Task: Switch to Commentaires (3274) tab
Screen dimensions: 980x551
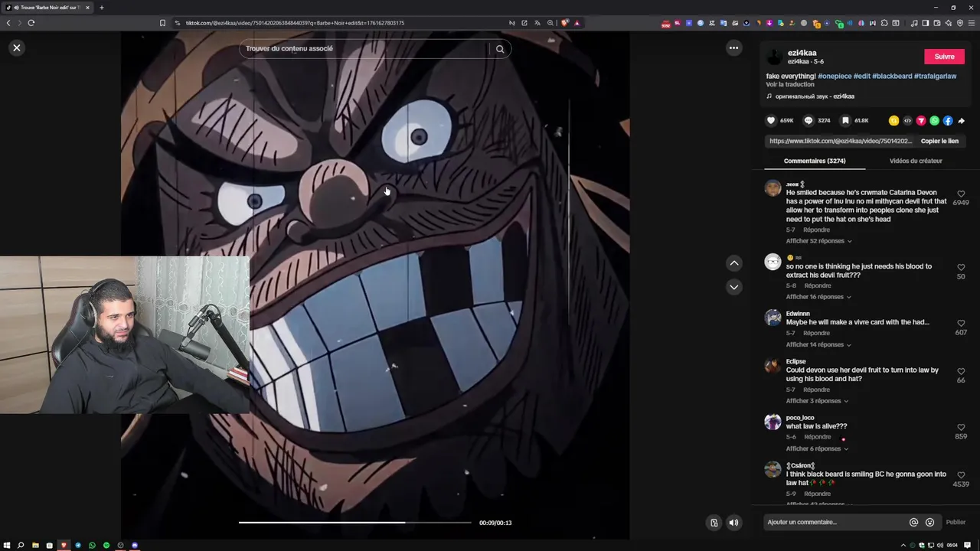Action: (815, 161)
